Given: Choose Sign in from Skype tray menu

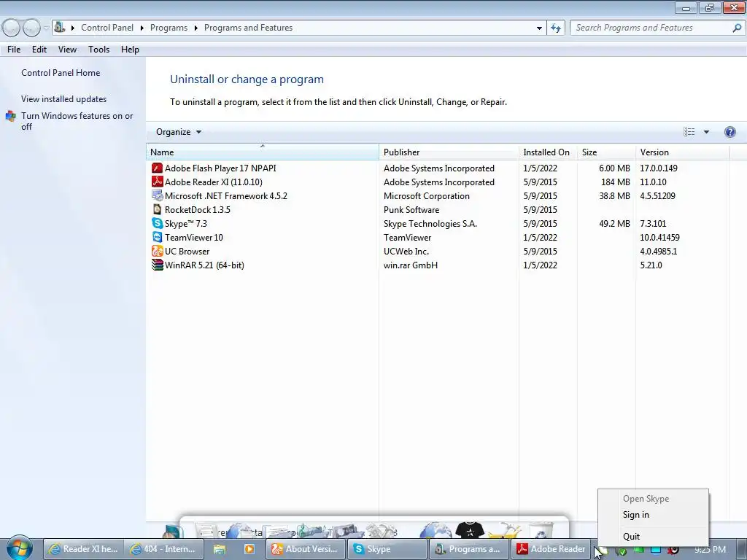Looking at the screenshot, I should point(653,515).
